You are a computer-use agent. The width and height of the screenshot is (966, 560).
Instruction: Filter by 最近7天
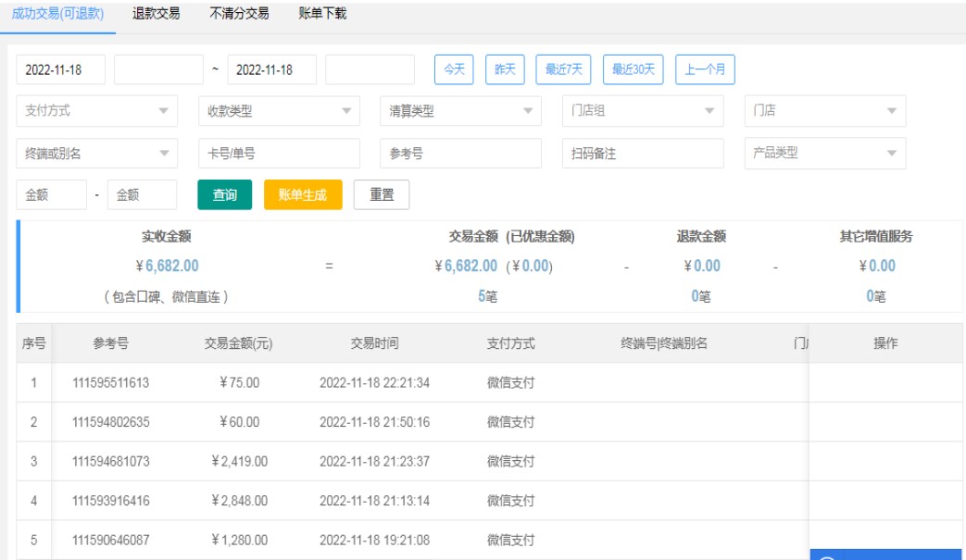coord(564,69)
